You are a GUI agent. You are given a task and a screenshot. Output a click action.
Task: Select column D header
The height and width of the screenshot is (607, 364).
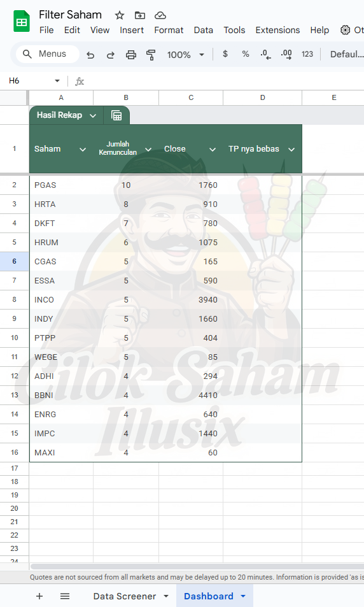tap(263, 97)
